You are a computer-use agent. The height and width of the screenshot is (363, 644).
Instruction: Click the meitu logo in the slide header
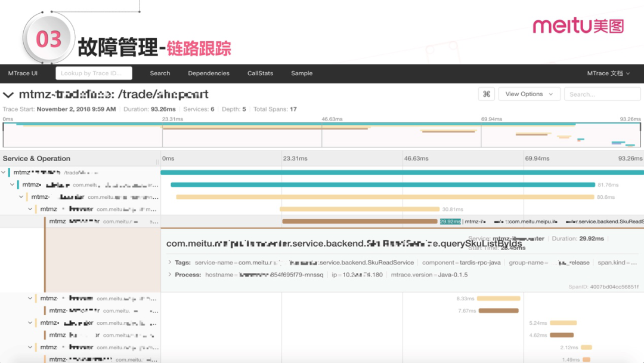pyautogui.click(x=578, y=26)
